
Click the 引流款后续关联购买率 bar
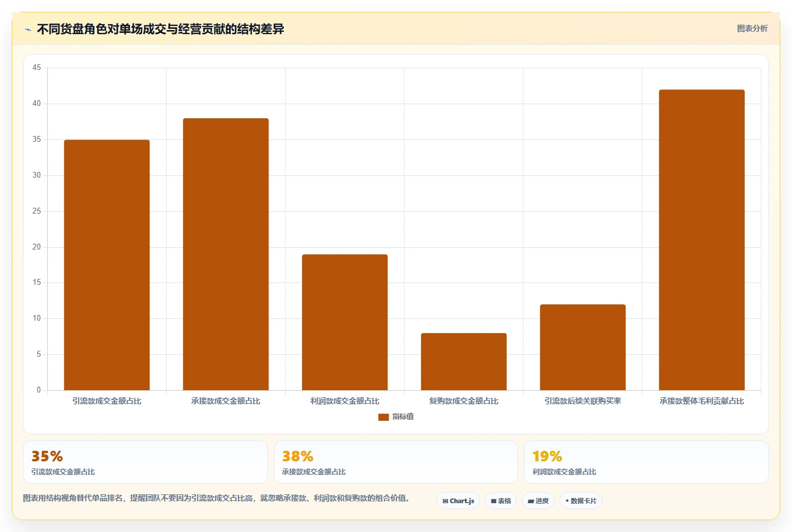point(582,347)
